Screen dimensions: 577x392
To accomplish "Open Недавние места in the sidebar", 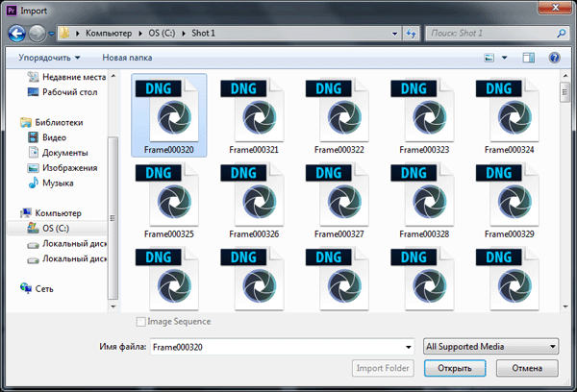I will (x=66, y=77).
